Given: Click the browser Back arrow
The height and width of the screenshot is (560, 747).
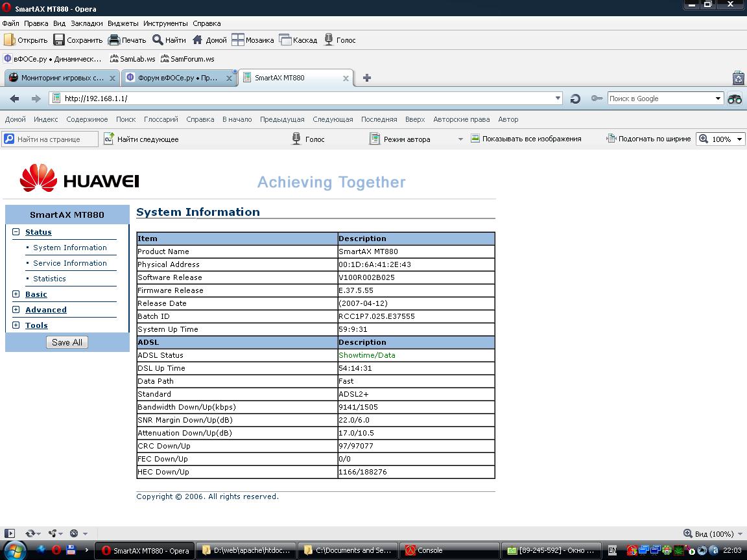Looking at the screenshot, I should (14, 99).
